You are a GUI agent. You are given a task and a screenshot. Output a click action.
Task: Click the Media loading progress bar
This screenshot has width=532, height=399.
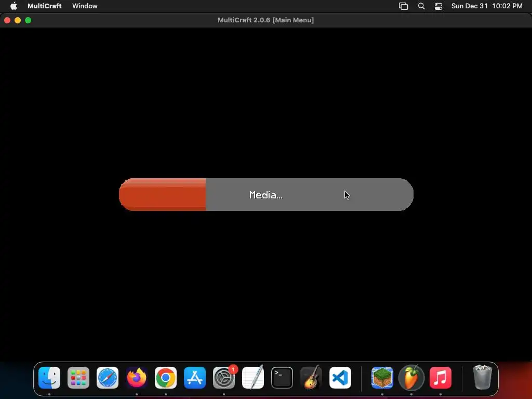[266, 194]
